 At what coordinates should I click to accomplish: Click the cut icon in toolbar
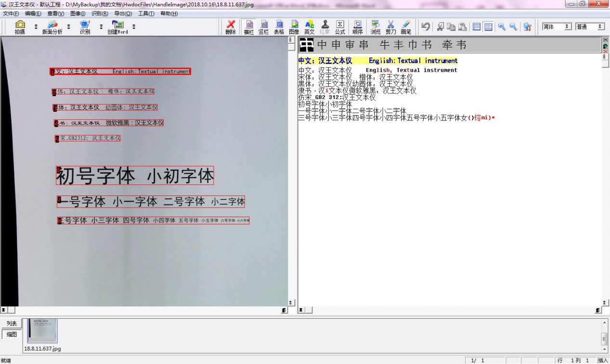(x=440, y=26)
